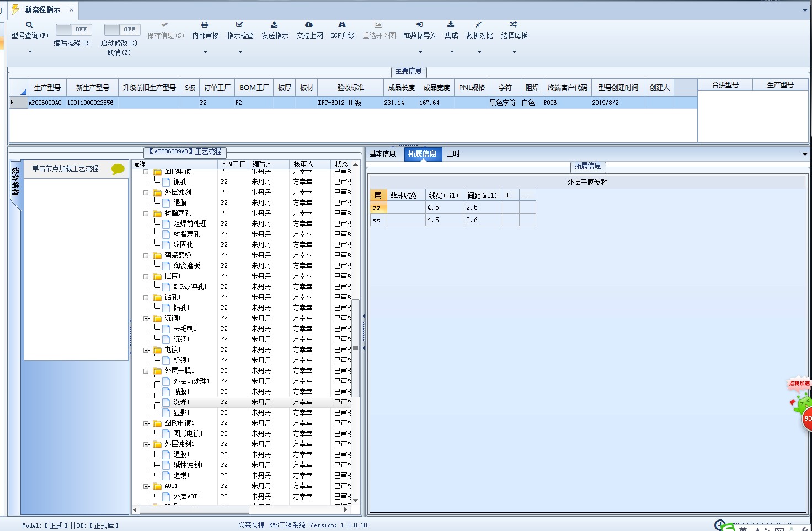Click the AOI1 folder icon

pos(157,486)
